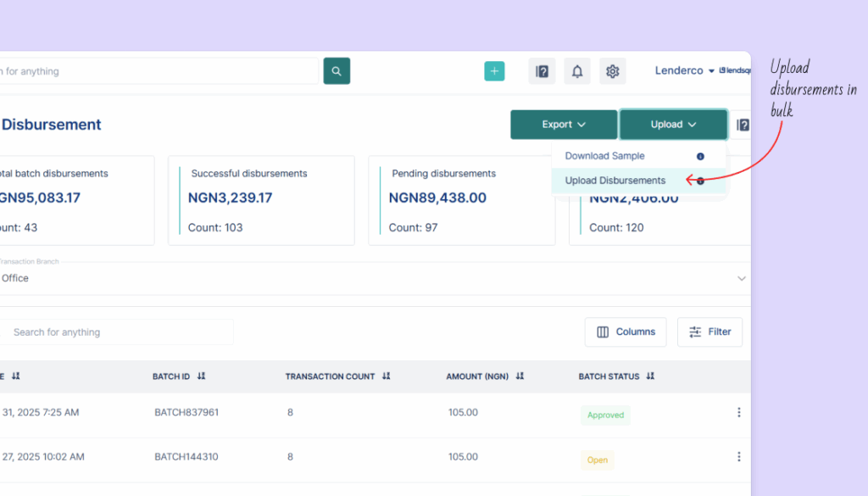Sort by Batch ID column arrows
This screenshot has width=868, height=496.
(x=201, y=376)
